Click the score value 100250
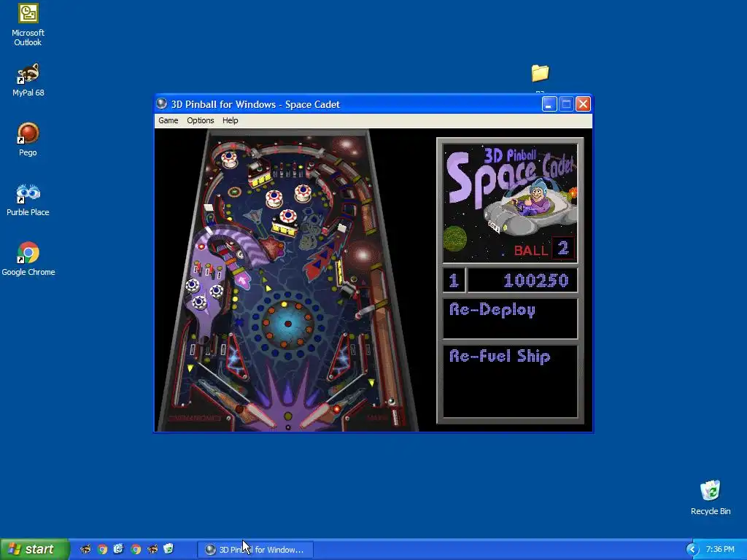 [535, 281]
